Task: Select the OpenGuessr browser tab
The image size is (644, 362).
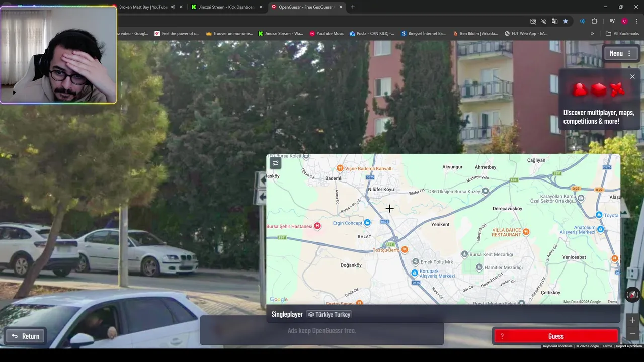Action: [x=306, y=7]
